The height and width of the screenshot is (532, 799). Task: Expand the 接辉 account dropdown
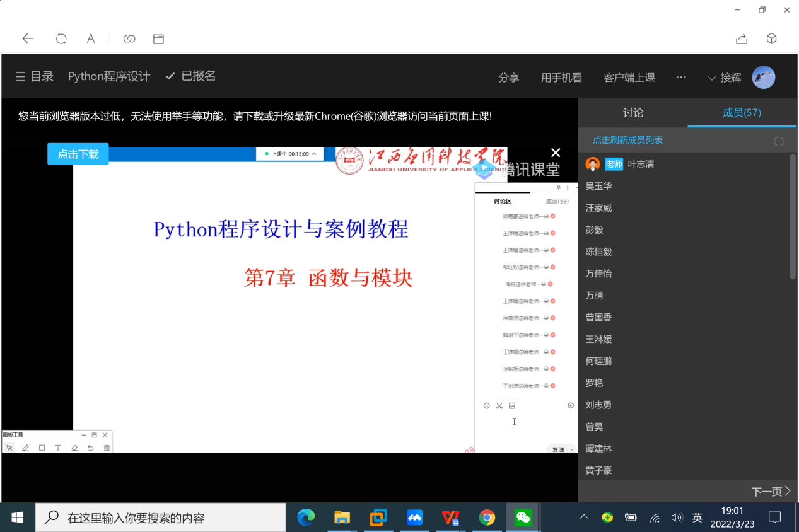(712, 78)
